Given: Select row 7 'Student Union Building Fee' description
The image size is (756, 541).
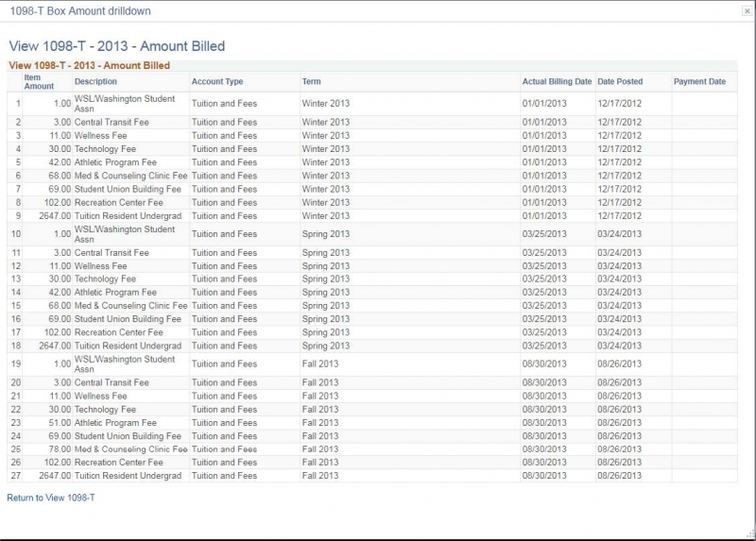Looking at the screenshot, I should pyautogui.click(x=128, y=190).
